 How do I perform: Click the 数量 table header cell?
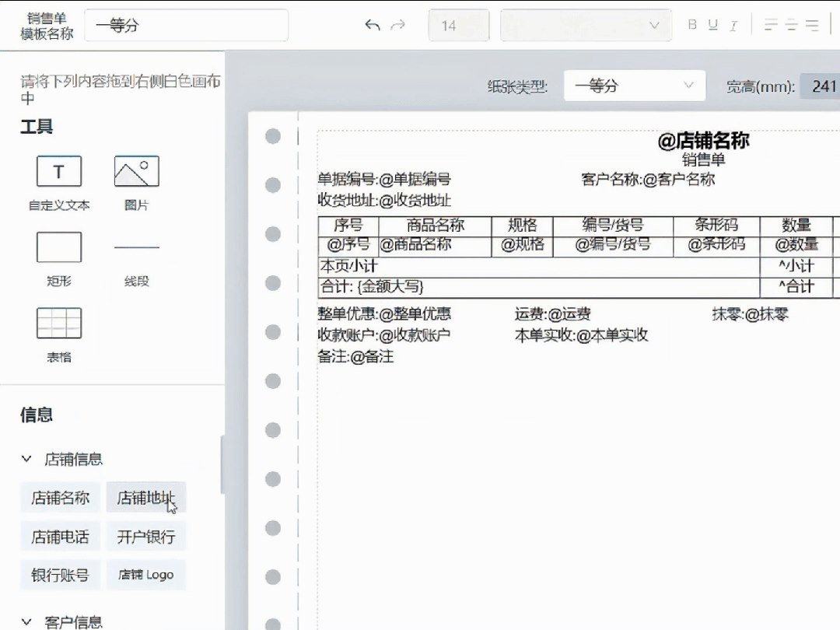click(796, 226)
